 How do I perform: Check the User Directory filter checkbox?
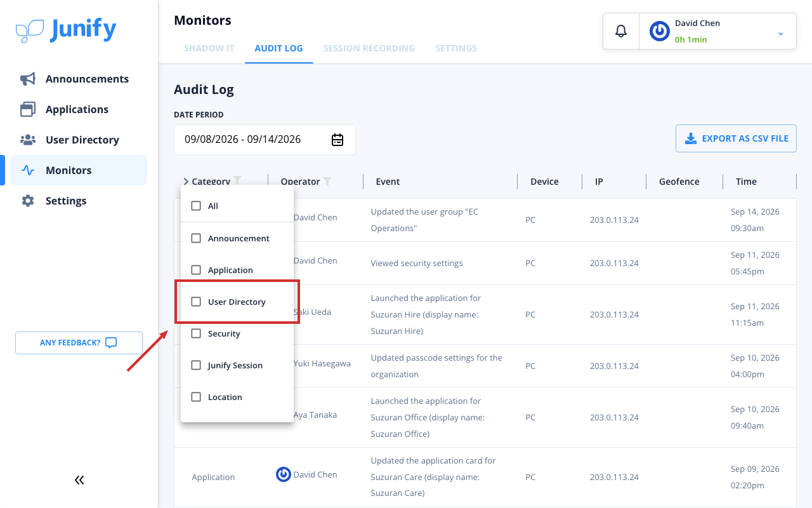pos(196,302)
